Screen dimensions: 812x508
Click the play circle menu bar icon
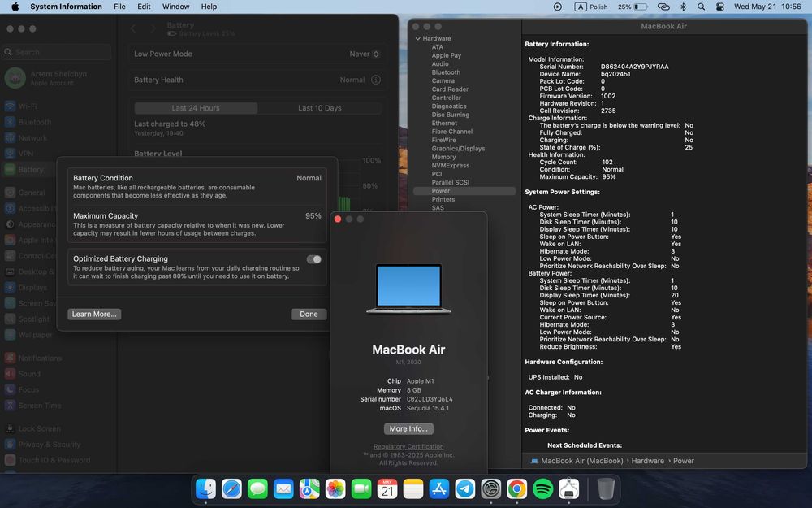(x=557, y=7)
